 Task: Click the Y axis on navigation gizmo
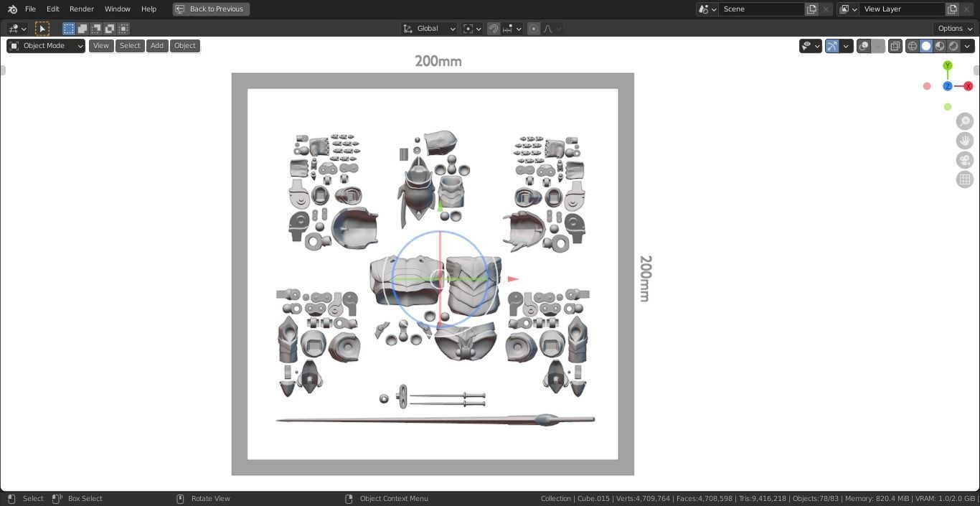pos(948,65)
